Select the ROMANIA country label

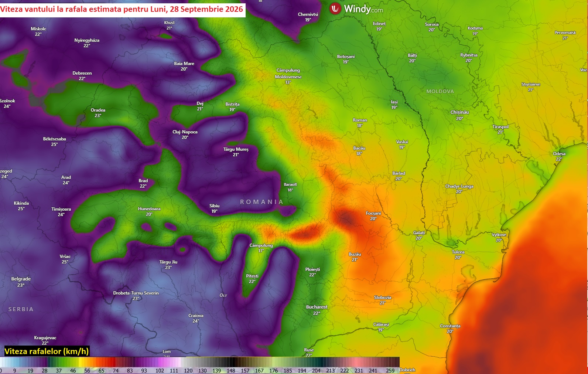pyautogui.click(x=261, y=202)
